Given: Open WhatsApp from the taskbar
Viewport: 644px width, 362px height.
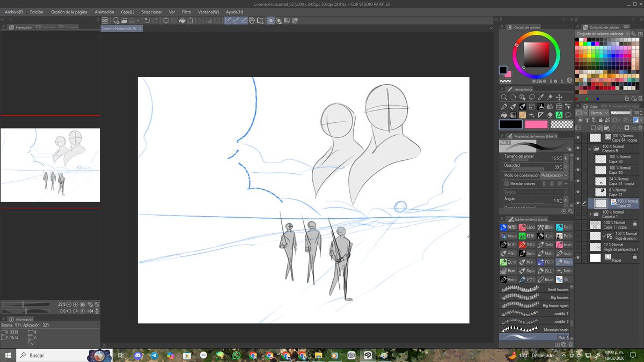Looking at the screenshot, I should tap(236, 355).
